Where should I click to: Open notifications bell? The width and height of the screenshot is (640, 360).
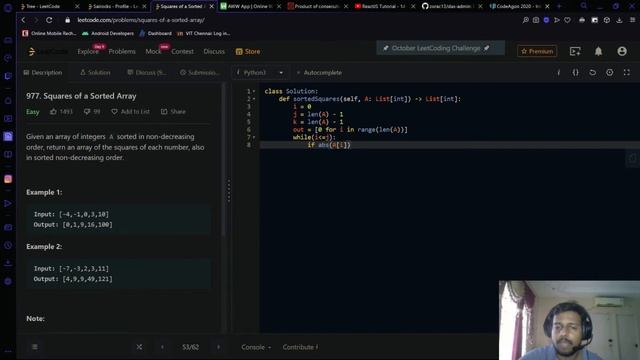pyautogui.click(x=598, y=51)
